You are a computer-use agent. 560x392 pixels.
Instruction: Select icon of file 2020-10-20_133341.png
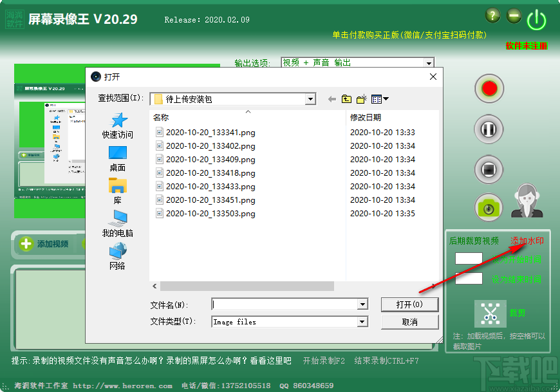point(160,133)
